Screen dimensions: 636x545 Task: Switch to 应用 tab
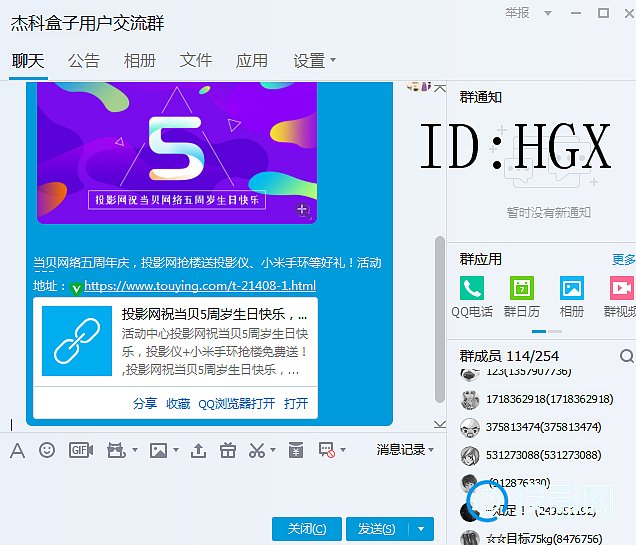(251, 61)
